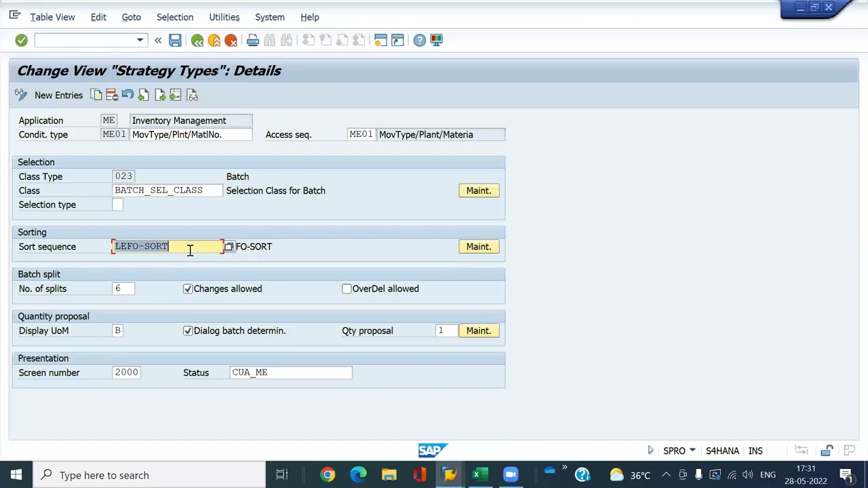Click the Undo Change icon
This screenshot has height=488, width=868.
[x=127, y=95]
